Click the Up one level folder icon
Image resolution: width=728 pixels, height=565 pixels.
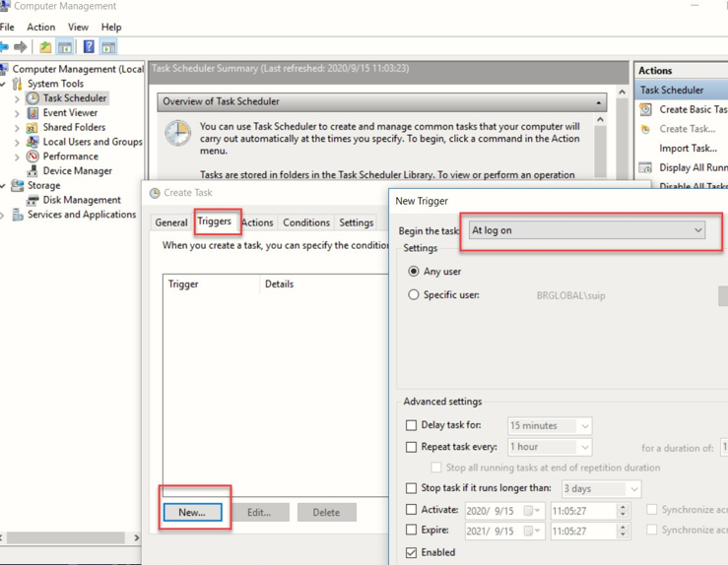(x=45, y=47)
